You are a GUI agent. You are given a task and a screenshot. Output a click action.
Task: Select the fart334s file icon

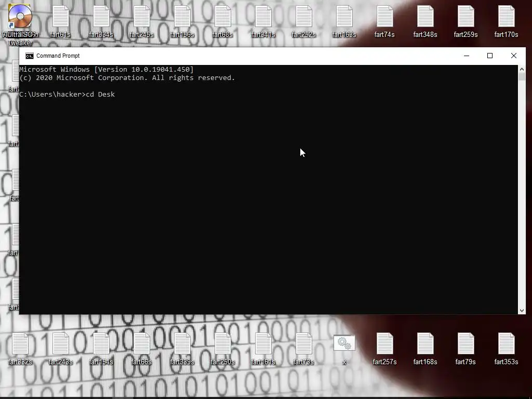[101, 16]
